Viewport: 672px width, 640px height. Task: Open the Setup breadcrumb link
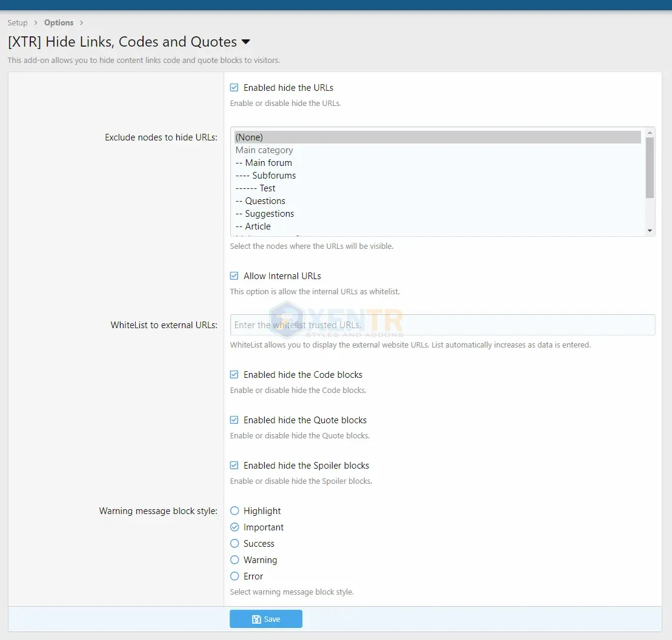coord(17,22)
